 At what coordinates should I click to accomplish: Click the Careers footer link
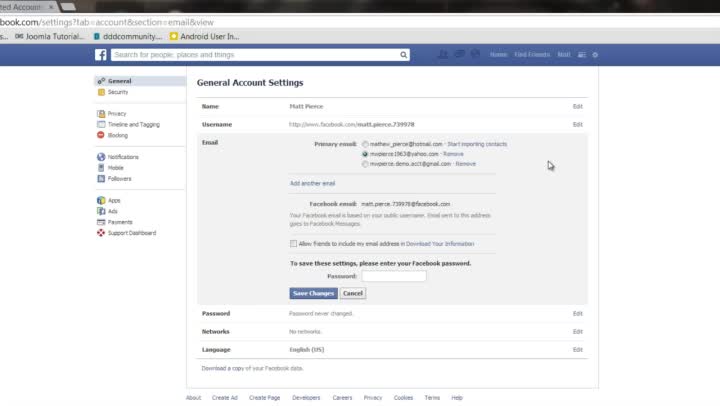click(343, 398)
